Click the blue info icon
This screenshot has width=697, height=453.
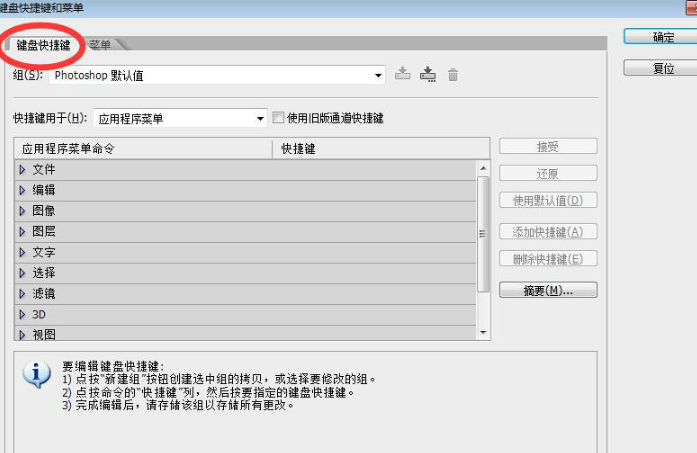tap(36, 374)
